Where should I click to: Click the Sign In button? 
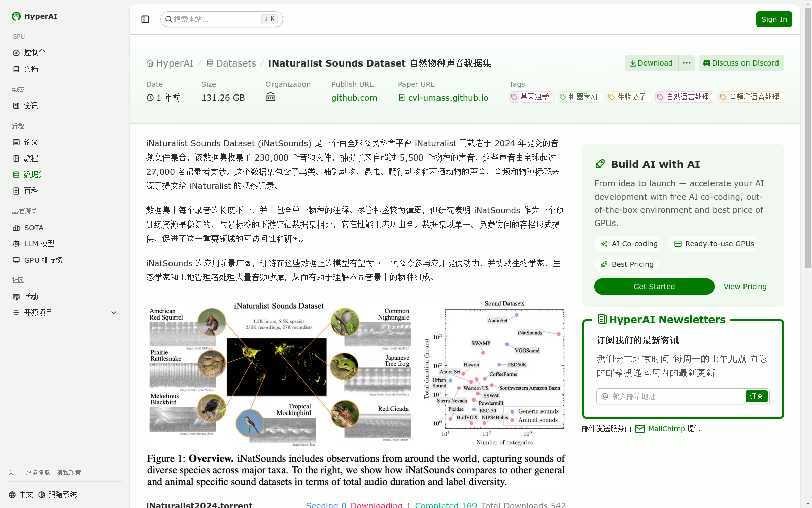[x=774, y=19]
